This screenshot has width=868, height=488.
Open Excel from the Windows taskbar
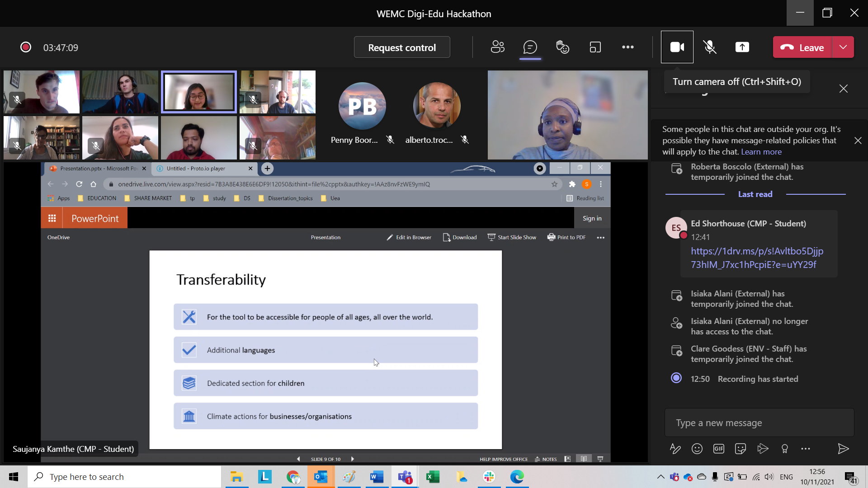(433, 477)
